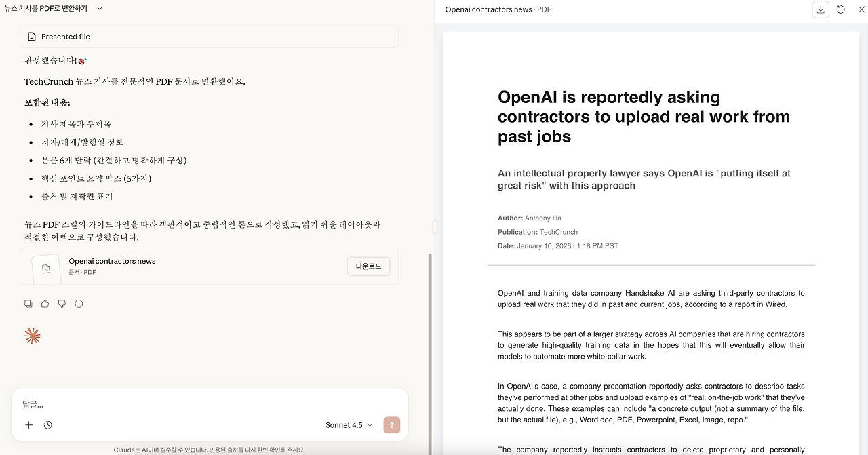Click the conversation title '뉴스 기사를 PDF로 변환하기'
This screenshot has width=868, height=455.
(x=46, y=8)
